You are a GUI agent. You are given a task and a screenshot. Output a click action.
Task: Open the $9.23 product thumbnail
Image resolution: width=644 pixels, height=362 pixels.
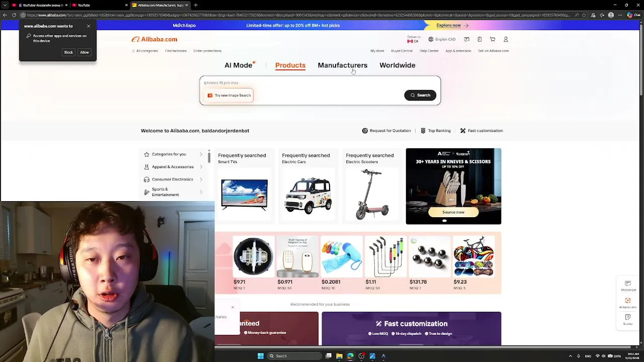click(x=473, y=257)
